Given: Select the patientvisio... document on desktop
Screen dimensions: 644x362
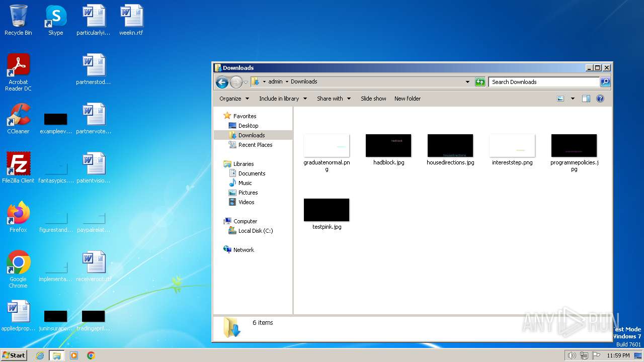Looking at the screenshot, I should tap(94, 168).
